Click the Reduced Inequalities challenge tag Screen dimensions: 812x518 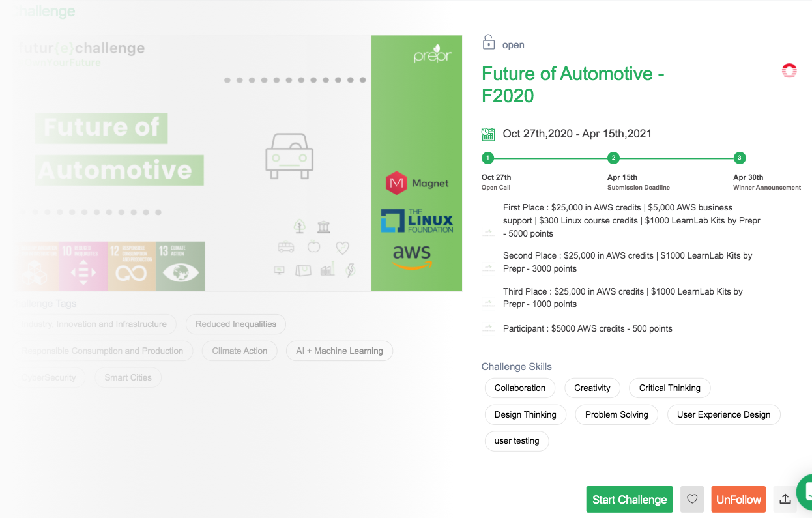tap(236, 324)
